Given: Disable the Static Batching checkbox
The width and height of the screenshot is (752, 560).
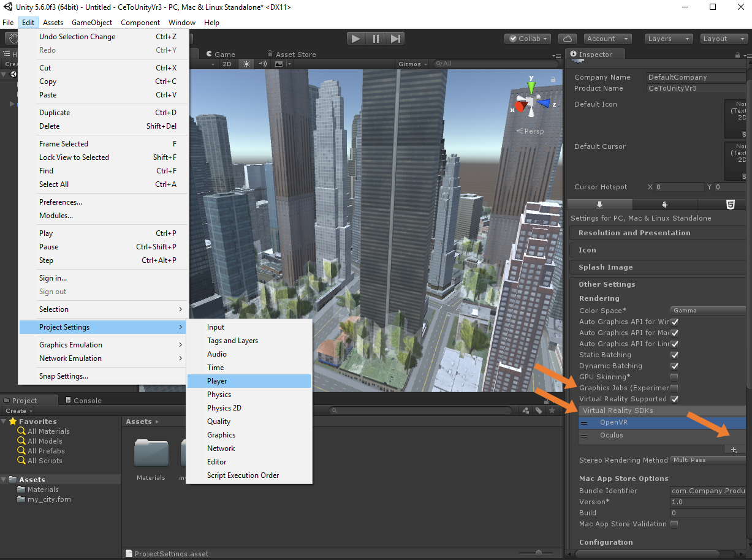Looking at the screenshot, I should point(674,355).
